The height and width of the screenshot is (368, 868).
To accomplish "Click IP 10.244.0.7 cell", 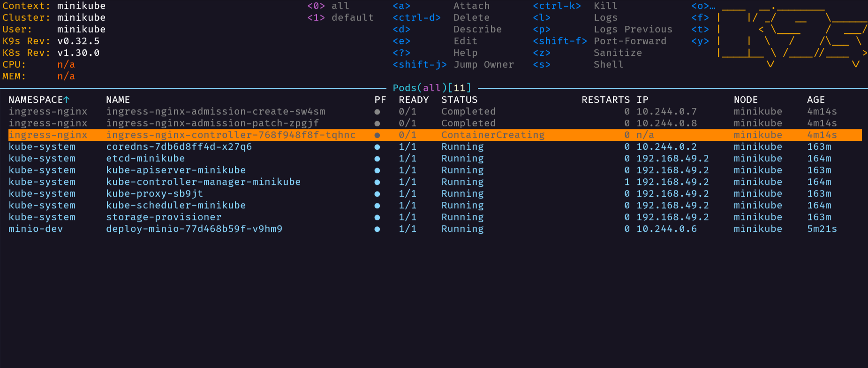I will (666, 112).
